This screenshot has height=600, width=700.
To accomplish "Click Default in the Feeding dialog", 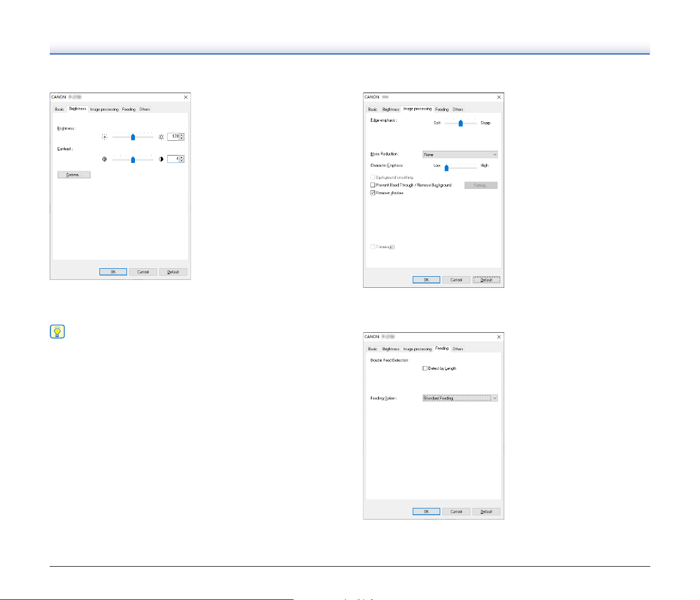I will point(486,512).
